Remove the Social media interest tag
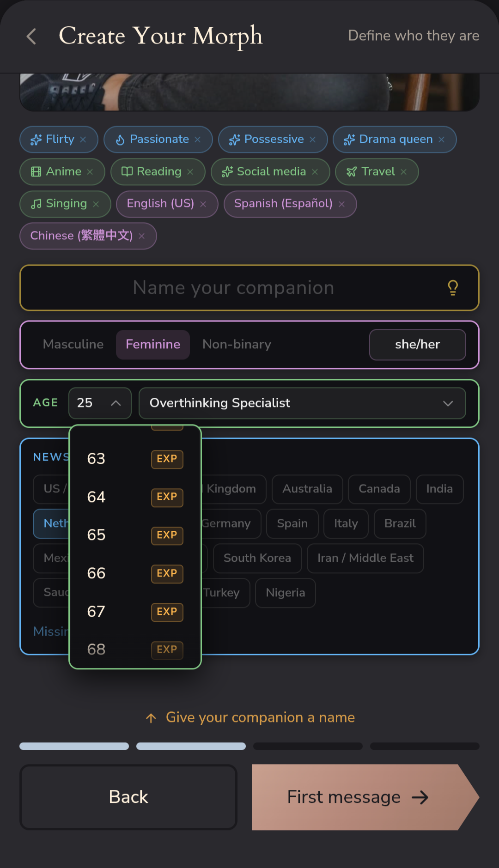The height and width of the screenshot is (868, 499). [x=315, y=172]
